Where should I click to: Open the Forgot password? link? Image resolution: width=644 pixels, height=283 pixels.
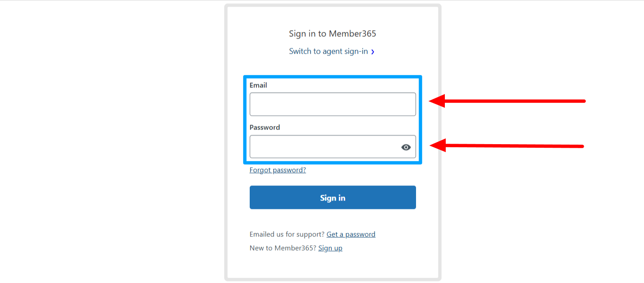click(x=278, y=170)
